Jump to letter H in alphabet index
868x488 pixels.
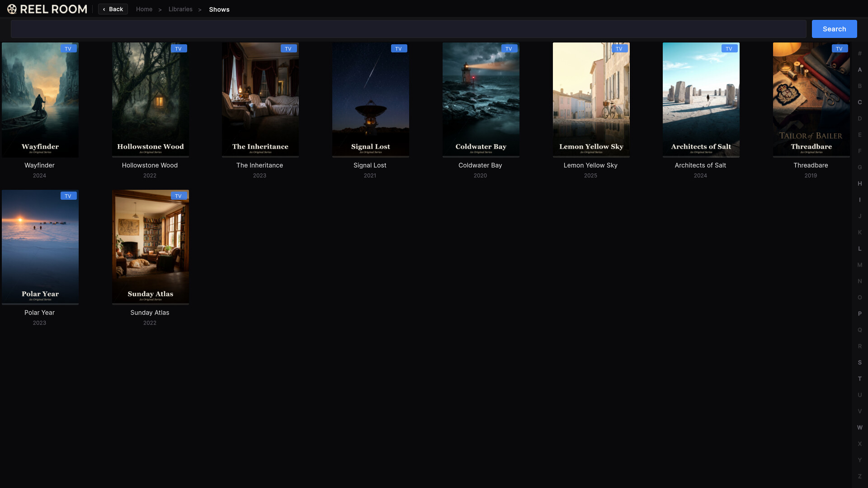pyautogui.click(x=860, y=183)
